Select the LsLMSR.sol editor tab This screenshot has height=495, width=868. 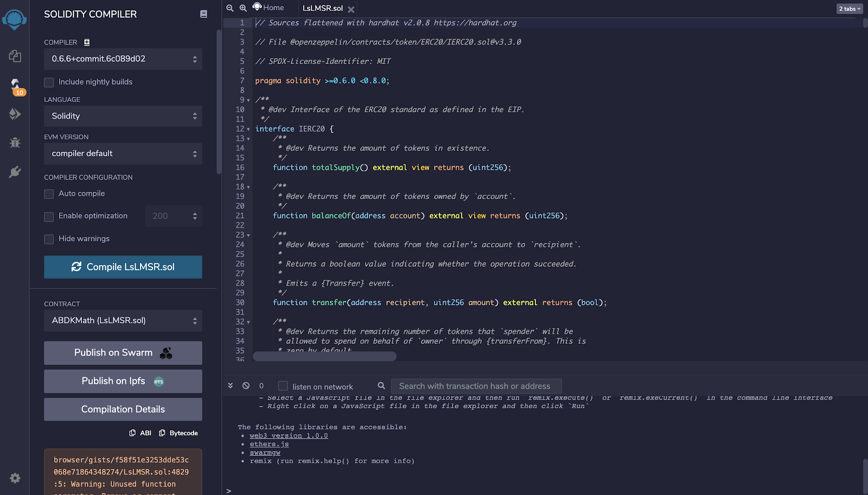[x=323, y=8]
